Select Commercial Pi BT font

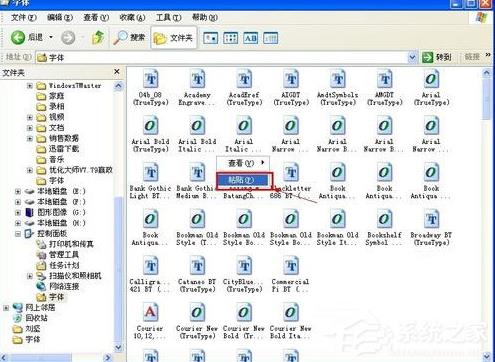click(x=291, y=274)
